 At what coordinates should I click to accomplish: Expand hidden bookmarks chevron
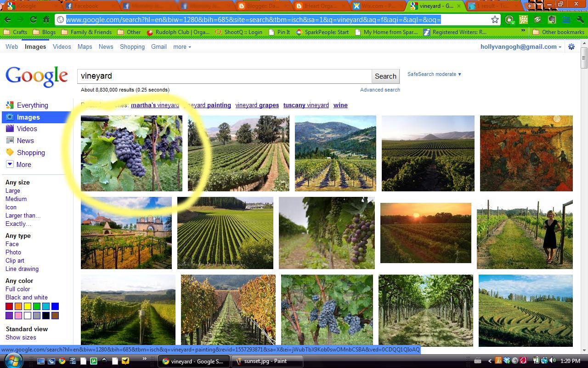coord(523,31)
